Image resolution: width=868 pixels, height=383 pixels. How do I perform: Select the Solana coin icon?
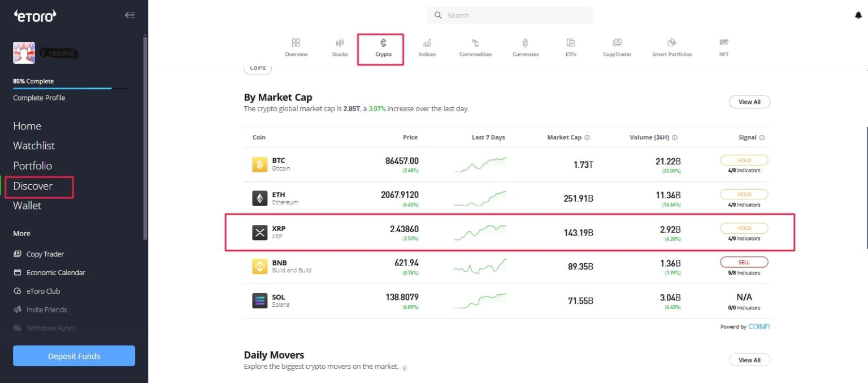tap(259, 300)
